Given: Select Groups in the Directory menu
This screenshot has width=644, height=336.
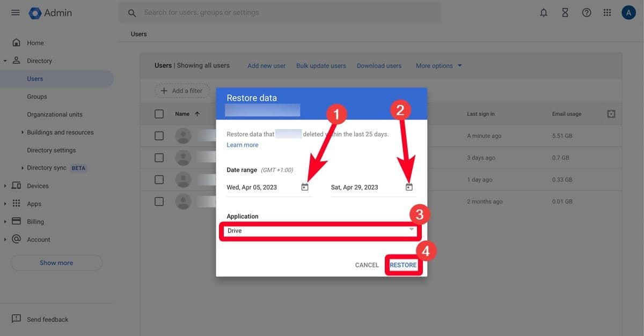Looking at the screenshot, I should tap(37, 96).
